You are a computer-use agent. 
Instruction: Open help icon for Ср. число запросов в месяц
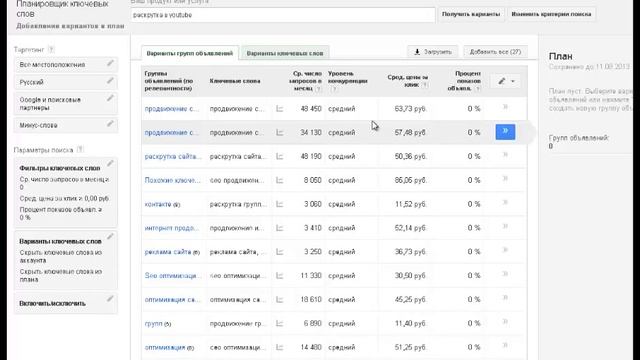click(x=318, y=89)
